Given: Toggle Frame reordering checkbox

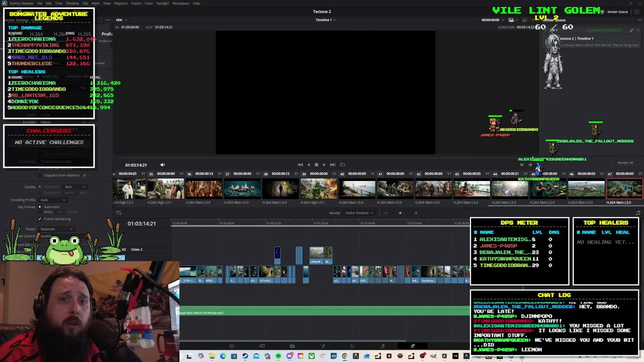Looking at the screenshot, I should coord(40,219).
